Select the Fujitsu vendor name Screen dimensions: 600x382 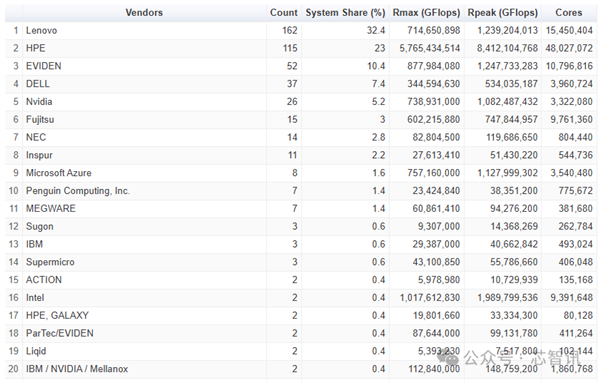(40, 119)
